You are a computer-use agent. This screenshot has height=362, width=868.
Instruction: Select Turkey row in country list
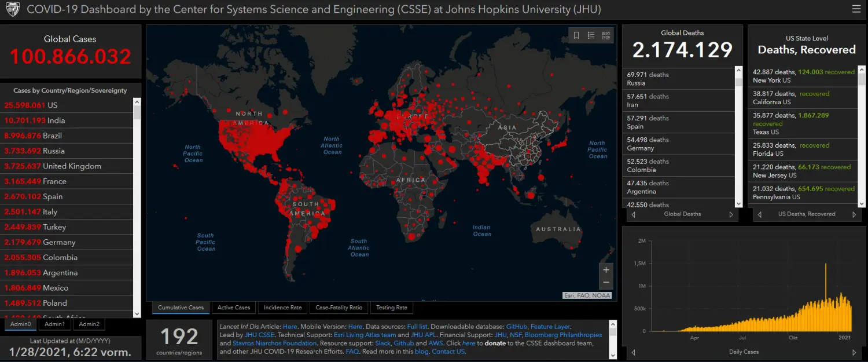point(67,227)
